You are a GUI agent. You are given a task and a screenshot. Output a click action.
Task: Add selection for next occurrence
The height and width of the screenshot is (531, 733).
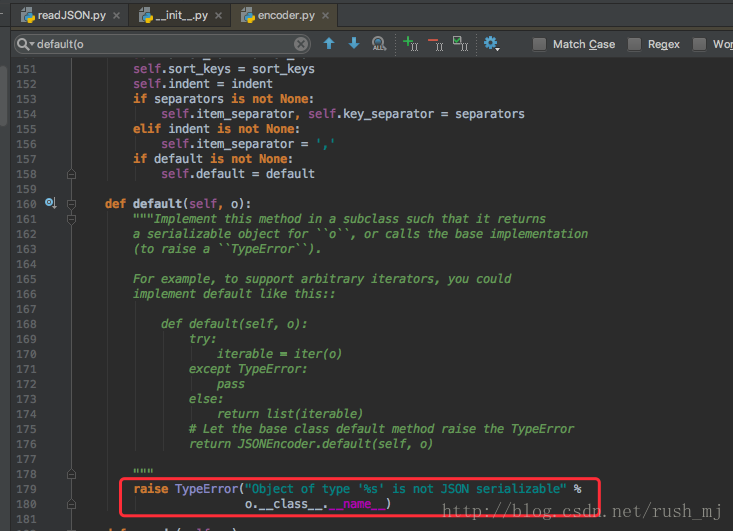point(410,43)
